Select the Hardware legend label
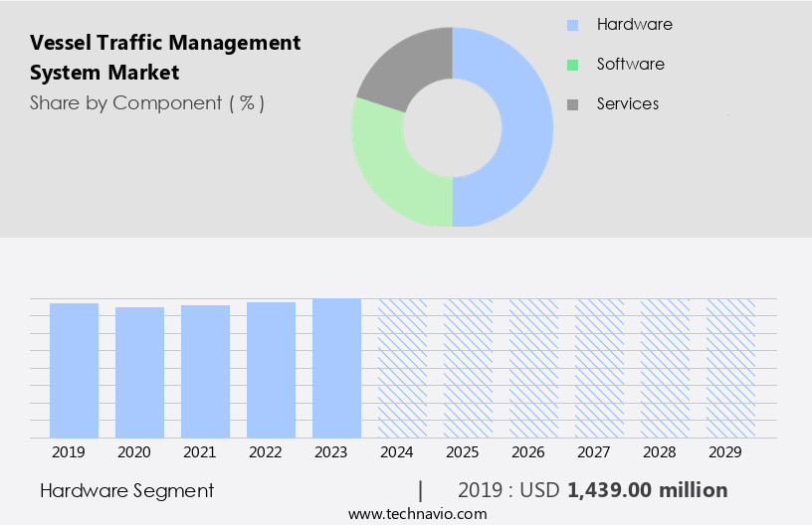The image size is (812, 525). [634, 24]
